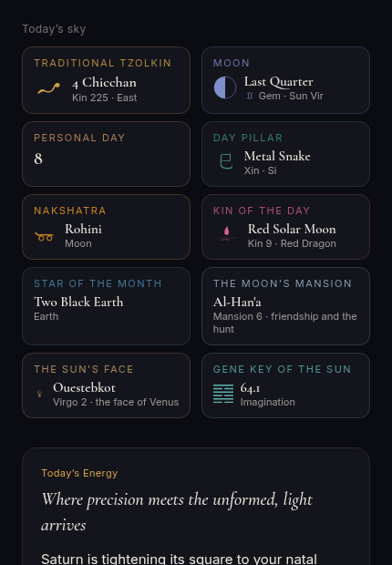Click the Two Black Earth heading
Viewport: 392px width, 565px height.
point(78,302)
